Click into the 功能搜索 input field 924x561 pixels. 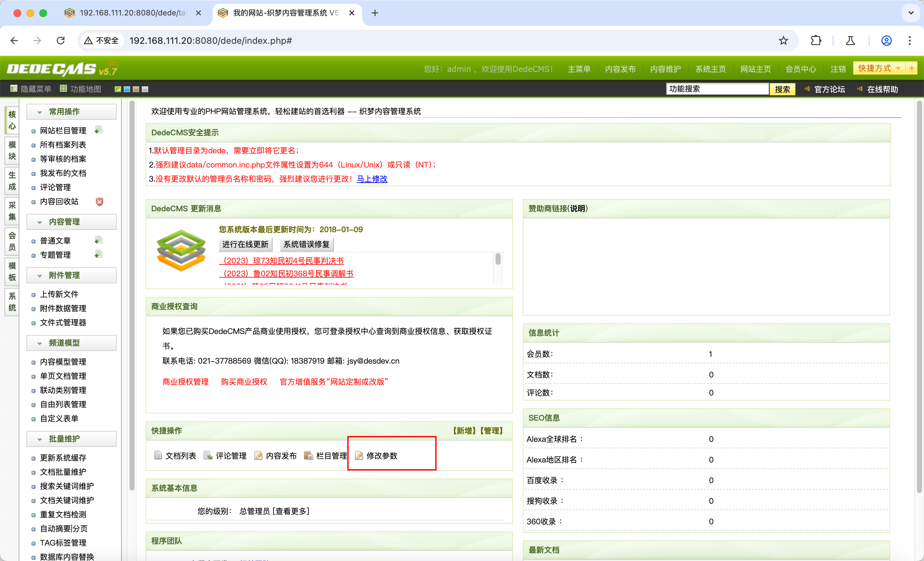pyautogui.click(x=716, y=89)
